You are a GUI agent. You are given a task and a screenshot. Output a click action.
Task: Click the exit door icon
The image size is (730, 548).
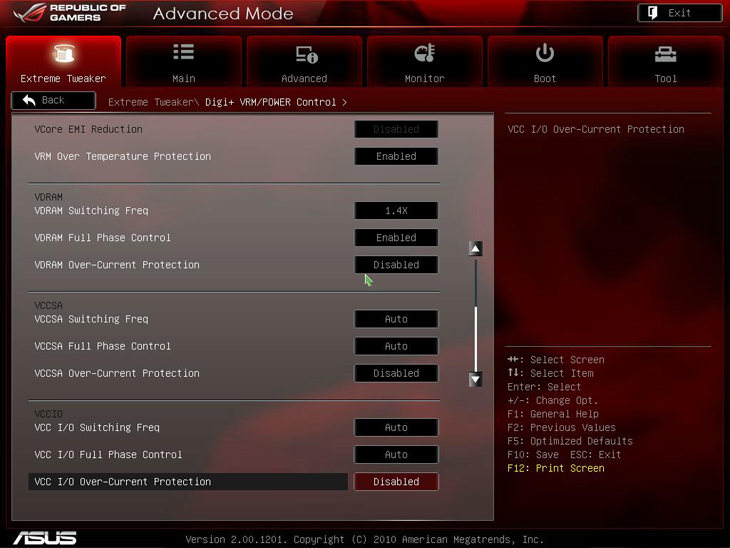tap(653, 13)
